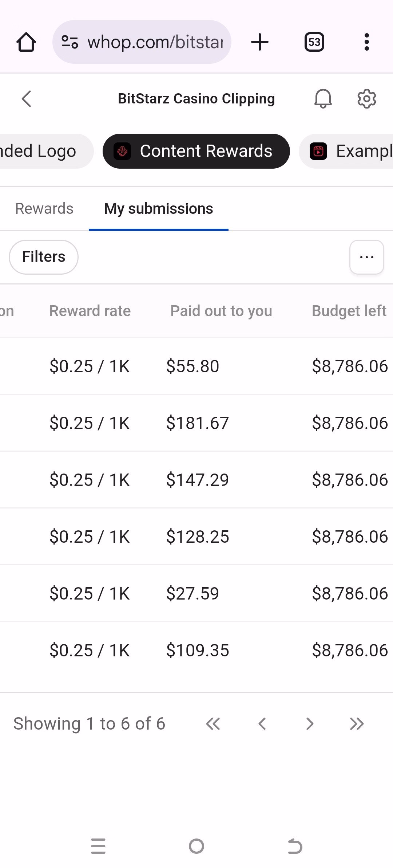Open the tab switcher showing 53 tabs
393x868 pixels.
314,42
